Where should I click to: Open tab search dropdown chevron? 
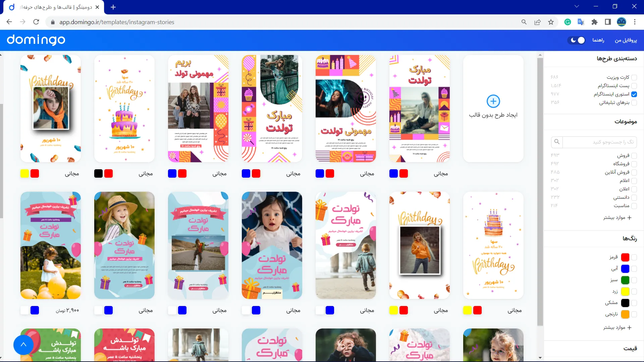click(577, 6)
